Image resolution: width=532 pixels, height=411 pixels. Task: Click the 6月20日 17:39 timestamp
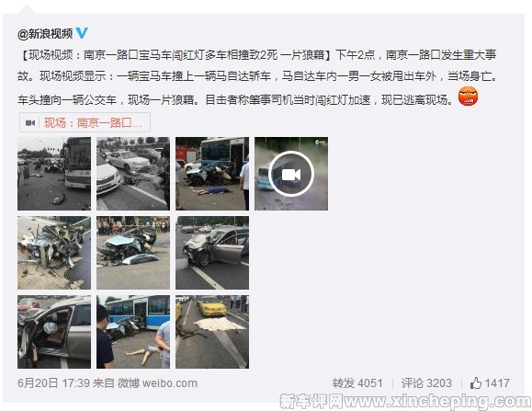coord(53,383)
